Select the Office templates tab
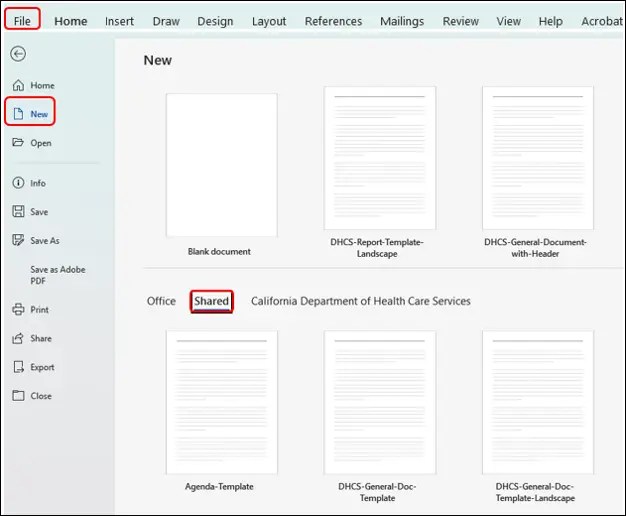626x516 pixels. click(161, 301)
